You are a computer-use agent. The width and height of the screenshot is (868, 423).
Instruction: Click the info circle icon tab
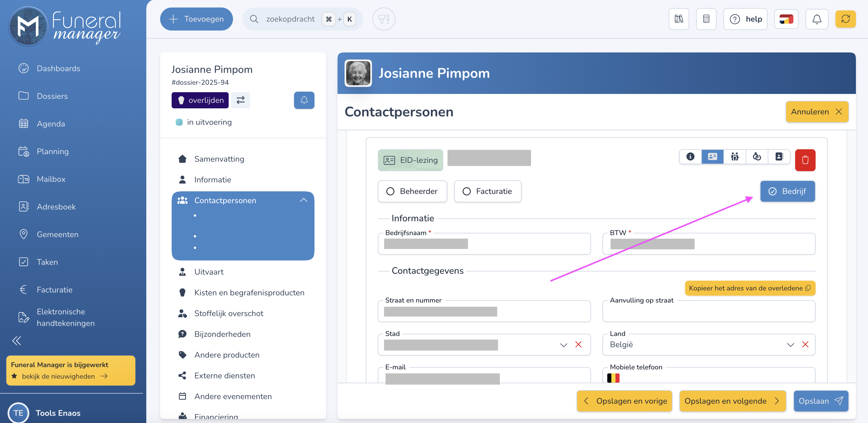[x=690, y=157]
